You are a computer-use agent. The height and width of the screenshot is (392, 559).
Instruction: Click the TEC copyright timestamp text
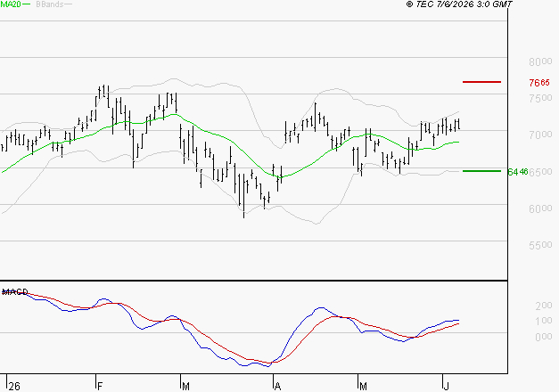click(459, 4)
